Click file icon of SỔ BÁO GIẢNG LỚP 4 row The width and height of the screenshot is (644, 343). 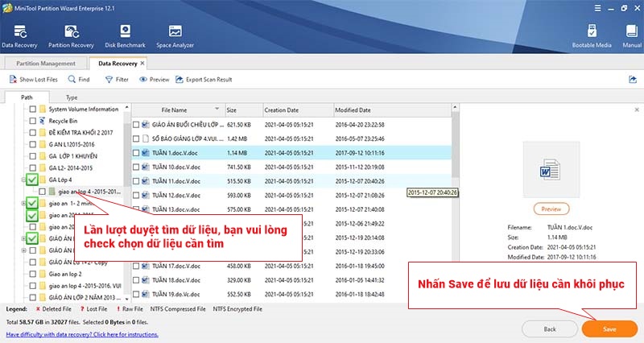(x=146, y=138)
